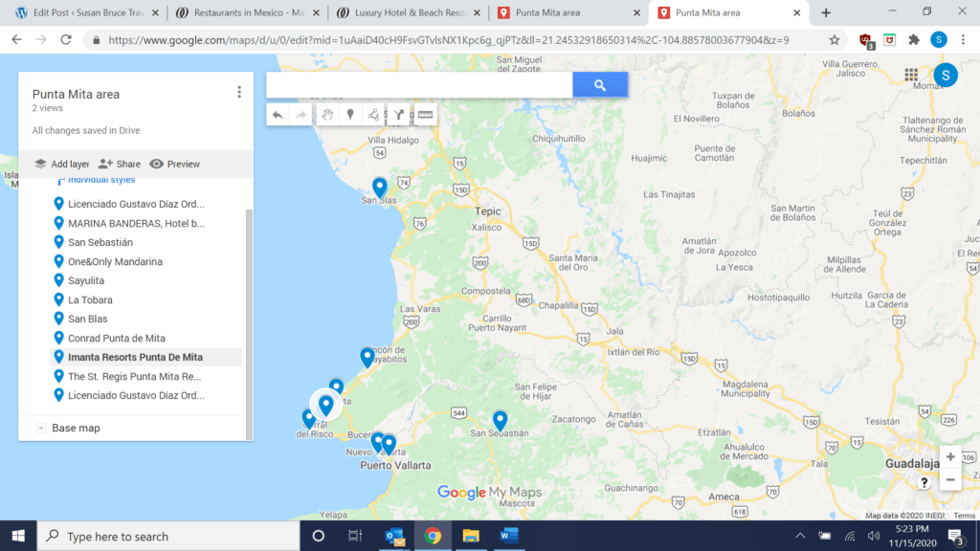Image resolution: width=980 pixels, height=551 pixels.
Task: Bookmark this page with the star icon
Action: [x=835, y=40]
